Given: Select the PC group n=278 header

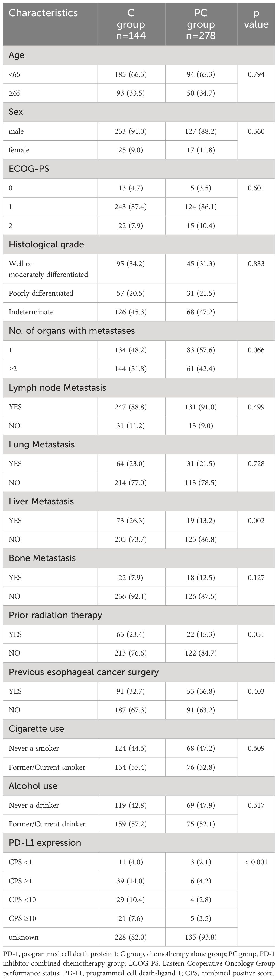Looking at the screenshot, I should coord(201,24).
